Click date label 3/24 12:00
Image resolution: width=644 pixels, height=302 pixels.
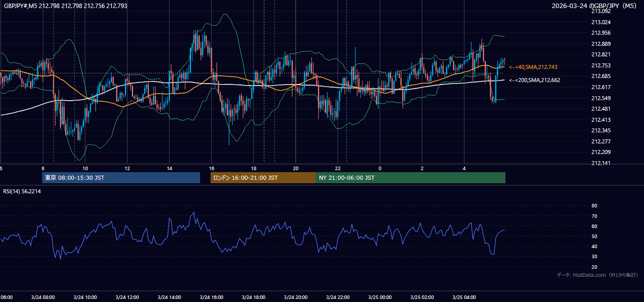[127, 297]
